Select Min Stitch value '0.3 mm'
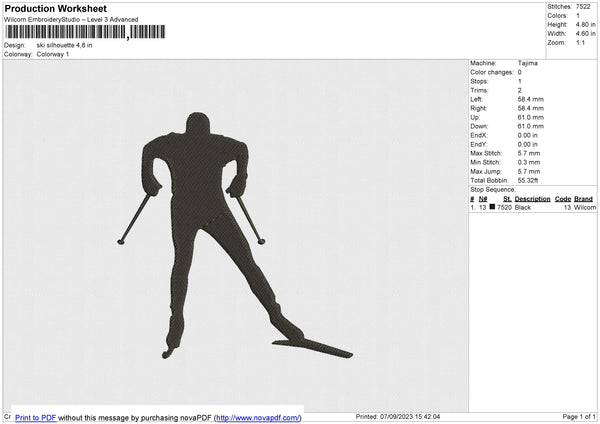 [529, 162]
